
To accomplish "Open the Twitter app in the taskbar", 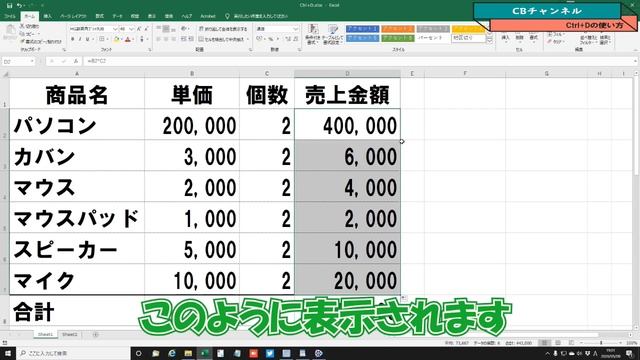I will pos(269,353).
